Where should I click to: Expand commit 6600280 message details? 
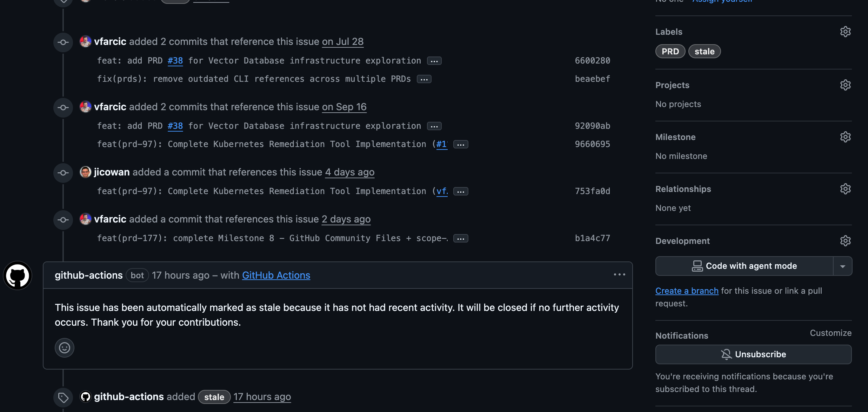pos(434,61)
